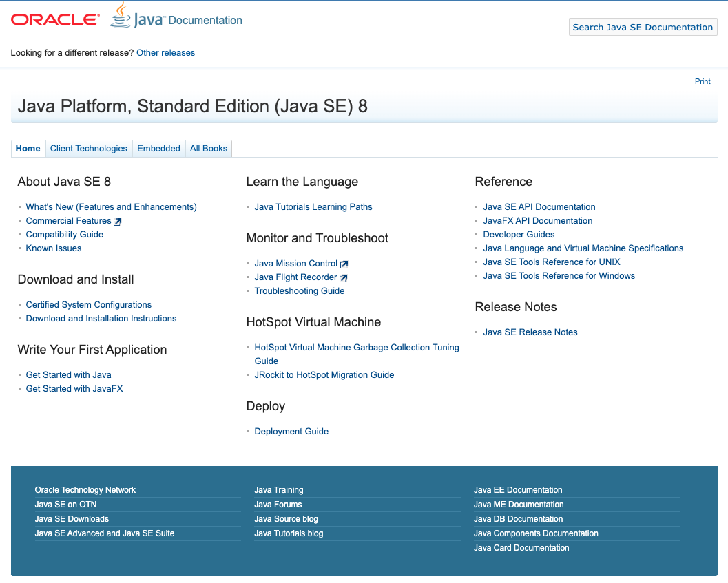Click the 'Release Notes' heading
Viewport: 728px width, 583px height.
coord(516,307)
